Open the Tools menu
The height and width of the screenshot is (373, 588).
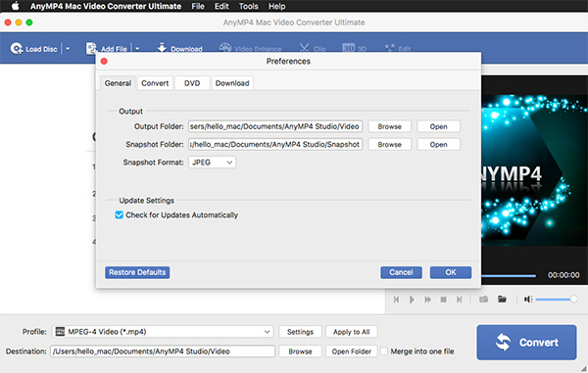(249, 6)
